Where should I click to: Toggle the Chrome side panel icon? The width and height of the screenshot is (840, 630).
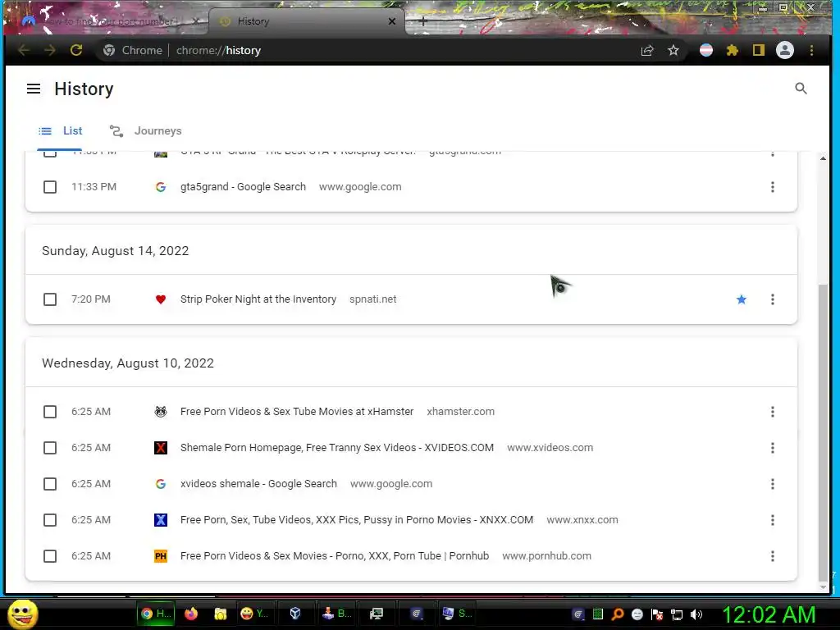pos(759,50)
